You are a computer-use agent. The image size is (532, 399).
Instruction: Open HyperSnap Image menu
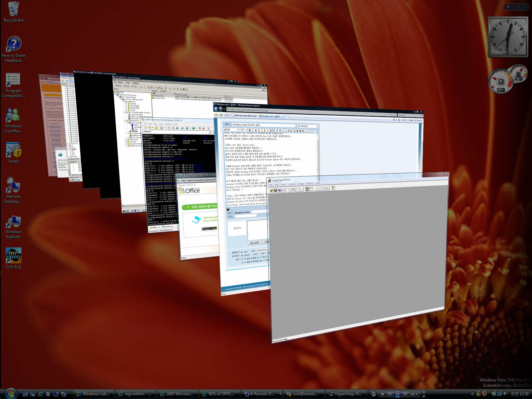301,184
